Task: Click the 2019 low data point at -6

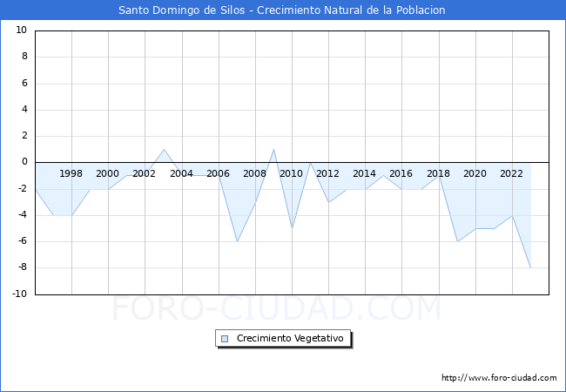Action: point(457,241)
